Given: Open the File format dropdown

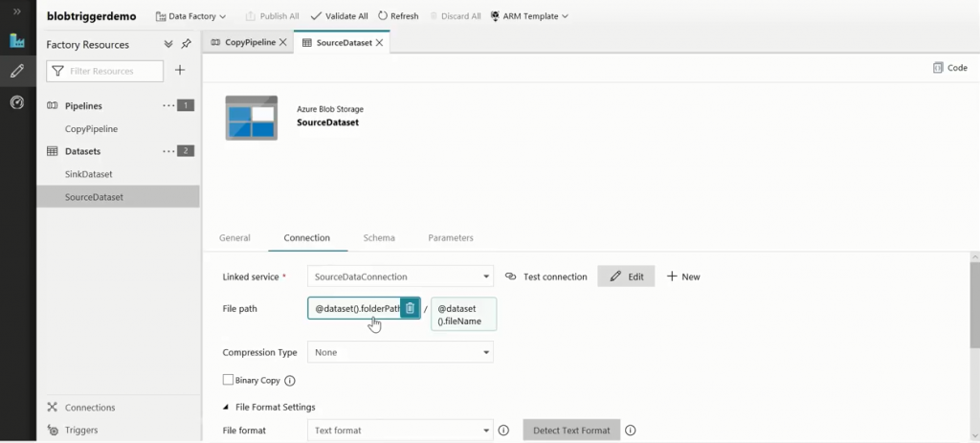Looking at the screenshot, I should (400, 430).
